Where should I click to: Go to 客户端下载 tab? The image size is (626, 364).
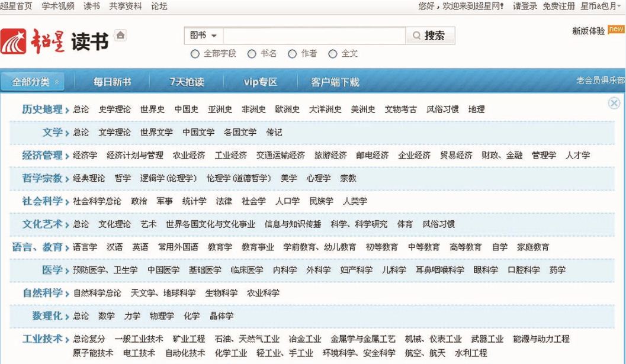click(x=335, y=82)
